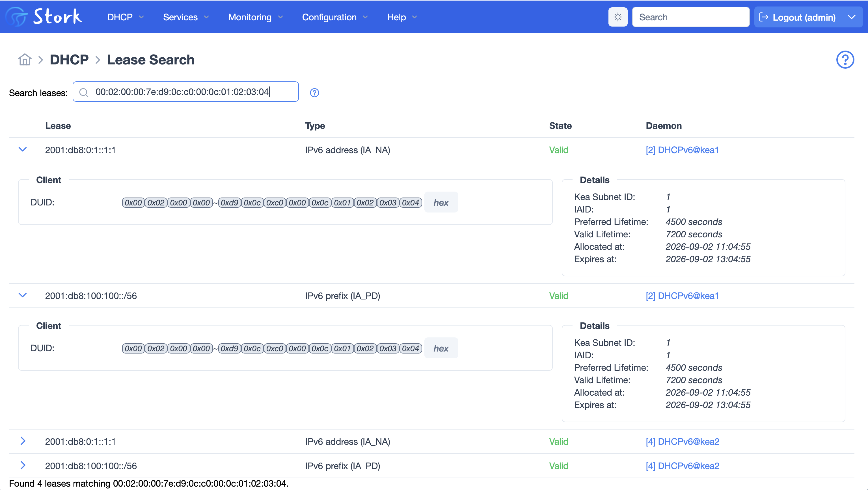
Task: Expand the dropdown arrow beside Logout
Action: click(x=851, y=17)
